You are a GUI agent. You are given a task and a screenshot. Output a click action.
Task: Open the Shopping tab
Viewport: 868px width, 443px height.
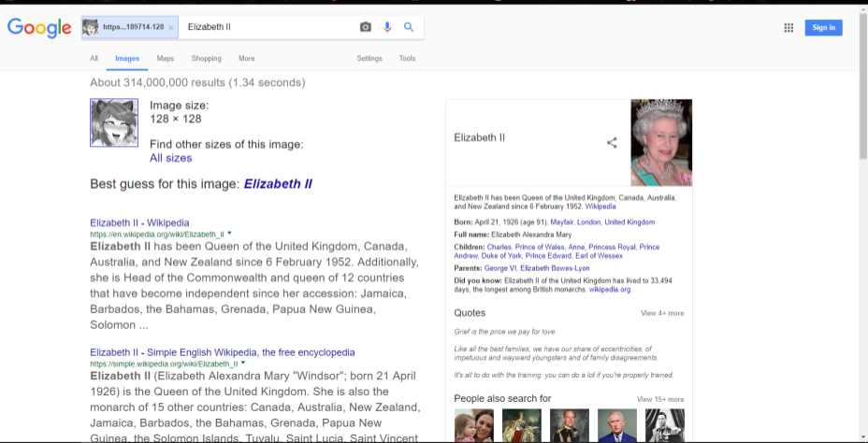point(206,58)
